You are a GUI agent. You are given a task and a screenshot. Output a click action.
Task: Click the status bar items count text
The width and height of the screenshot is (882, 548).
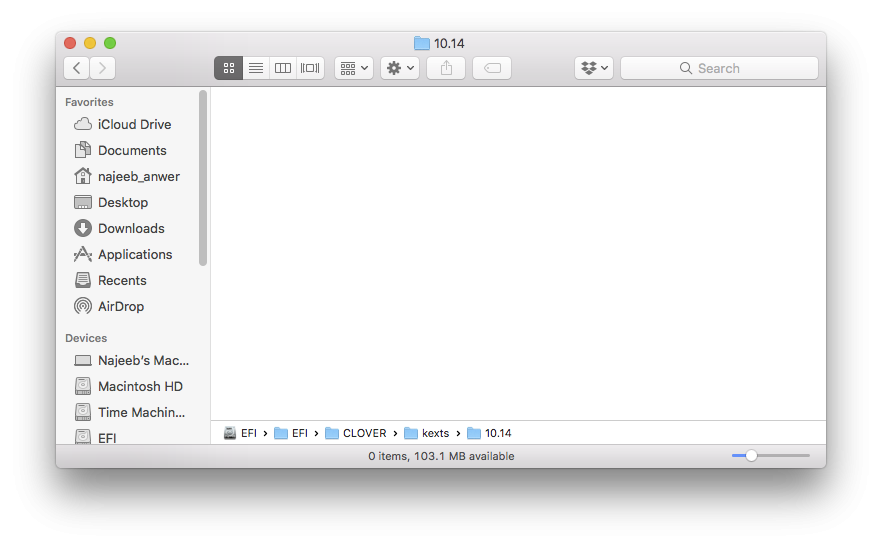click(x=441, y=456)
